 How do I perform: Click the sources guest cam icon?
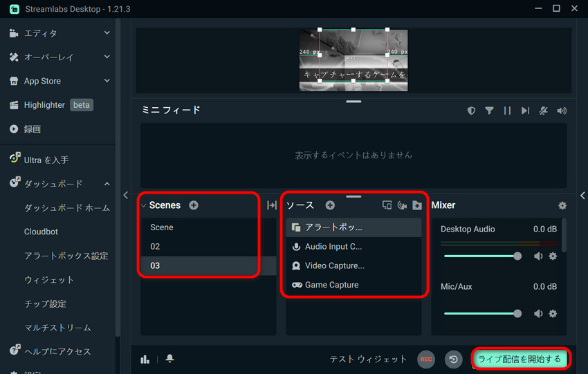[402, 205]
